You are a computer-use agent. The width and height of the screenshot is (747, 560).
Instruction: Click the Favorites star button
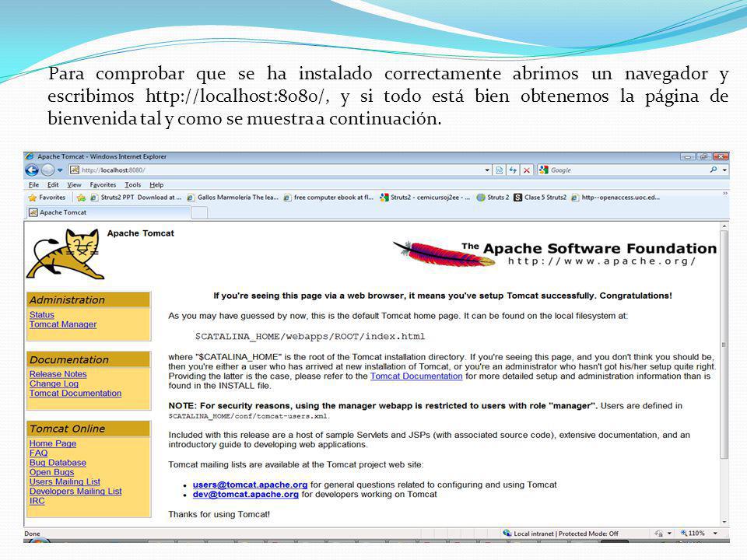47,197
